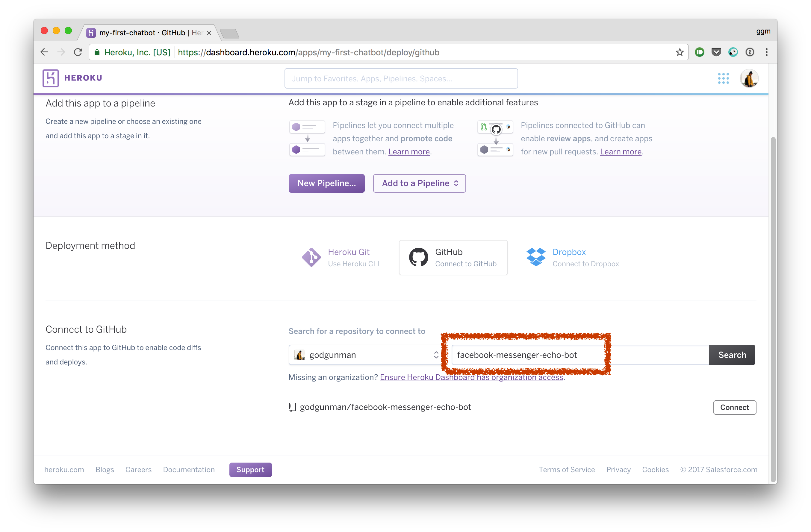Open the user avatar account menu
This screenshot has width=811, height=532.
[749, 78]
